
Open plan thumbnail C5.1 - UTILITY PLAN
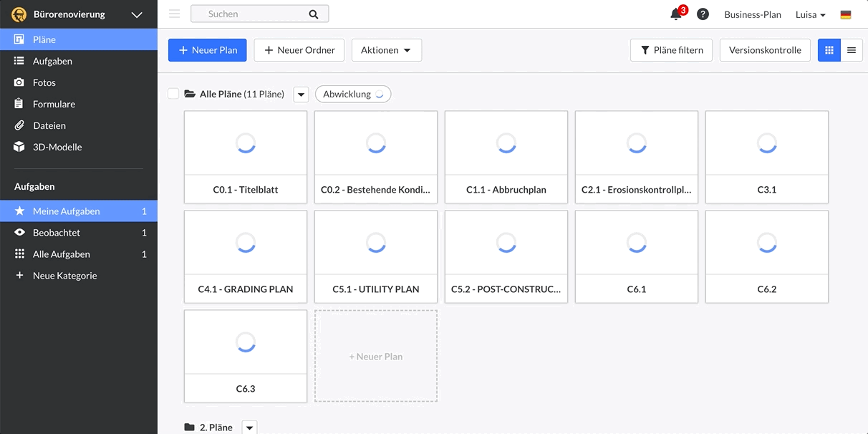click(376, 256)
